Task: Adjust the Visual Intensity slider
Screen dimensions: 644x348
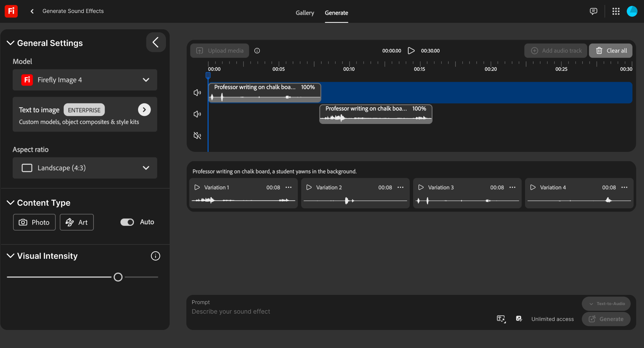Action: pyautogui.click(x=118, y=277)
